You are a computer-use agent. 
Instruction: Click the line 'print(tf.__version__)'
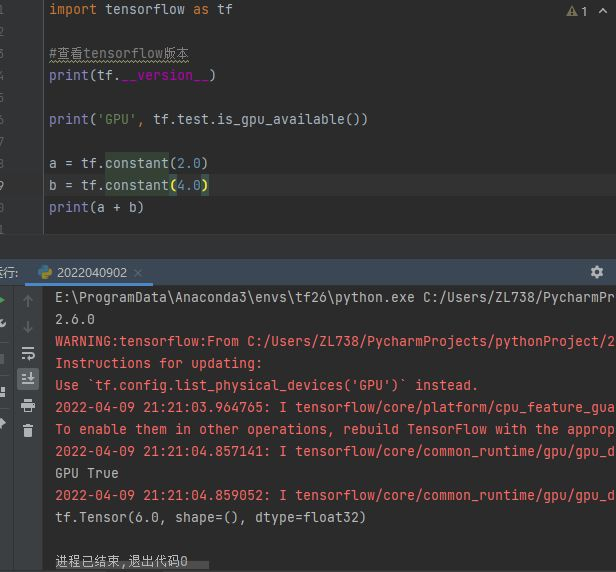tap(132, 75)
